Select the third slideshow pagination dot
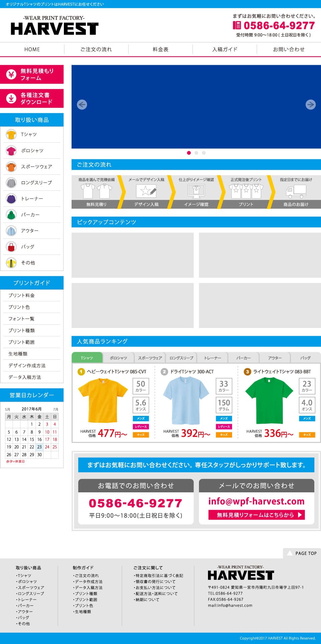The height and width of the screenshot is (644, 321). click(x=204, y=153)
